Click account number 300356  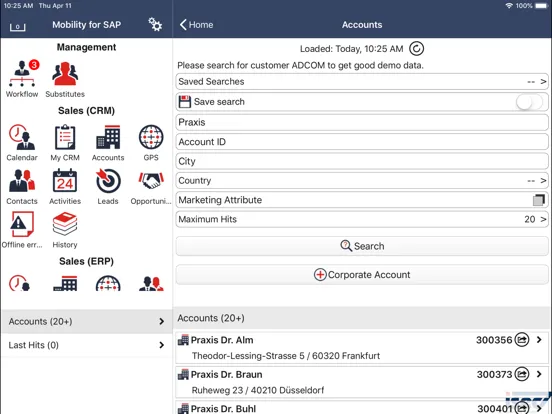494,340
